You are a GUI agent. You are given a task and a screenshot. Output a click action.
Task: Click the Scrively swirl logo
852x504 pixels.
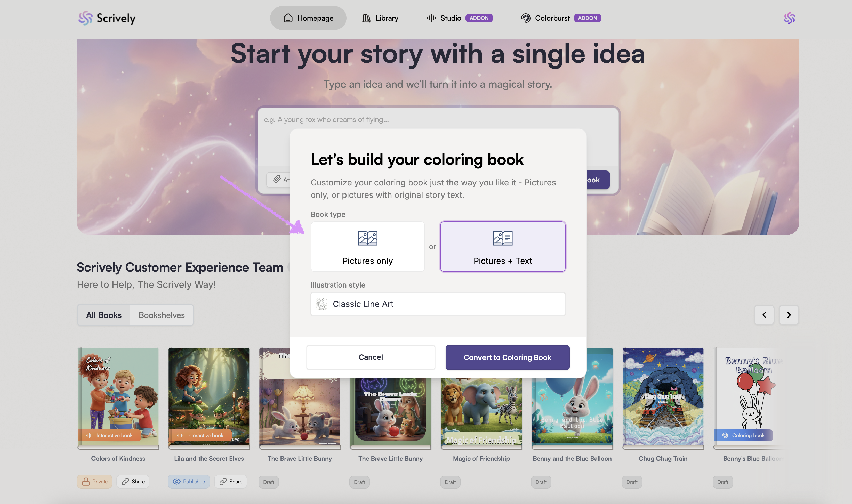[x=85, y=18]
